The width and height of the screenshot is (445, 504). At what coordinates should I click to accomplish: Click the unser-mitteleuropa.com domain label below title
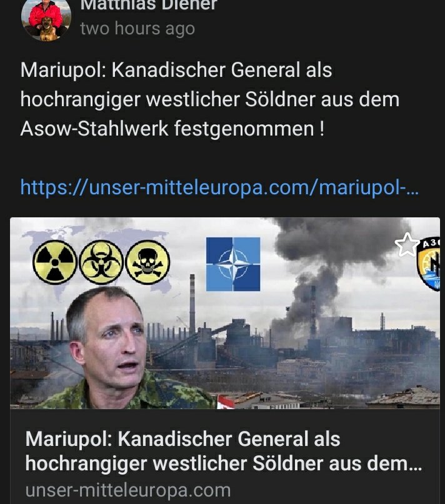click(128, 490)
